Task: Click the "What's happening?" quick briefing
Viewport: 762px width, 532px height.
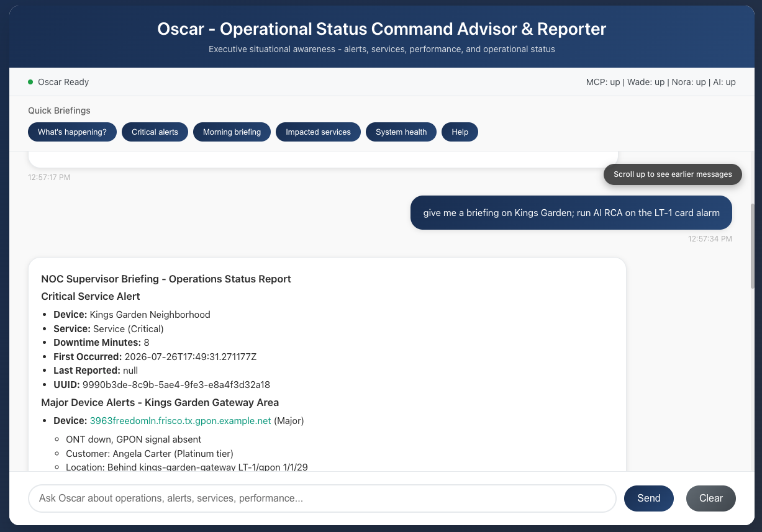Action: click(x=72, y=132)
